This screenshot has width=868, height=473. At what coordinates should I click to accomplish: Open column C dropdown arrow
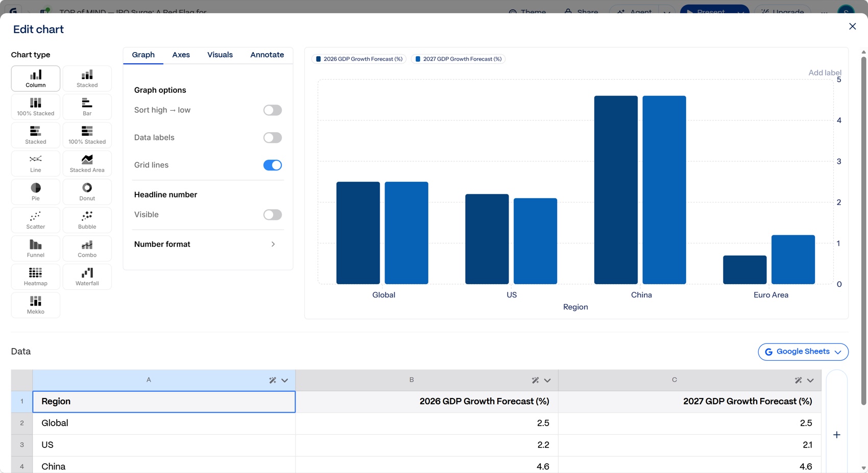point(810,380)
